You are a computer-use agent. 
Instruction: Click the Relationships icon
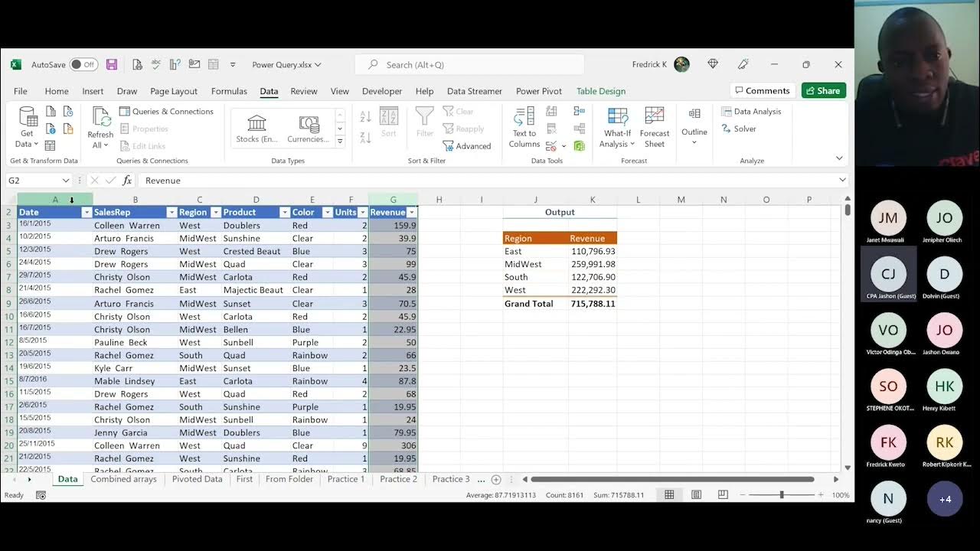(x=579, y=129)
